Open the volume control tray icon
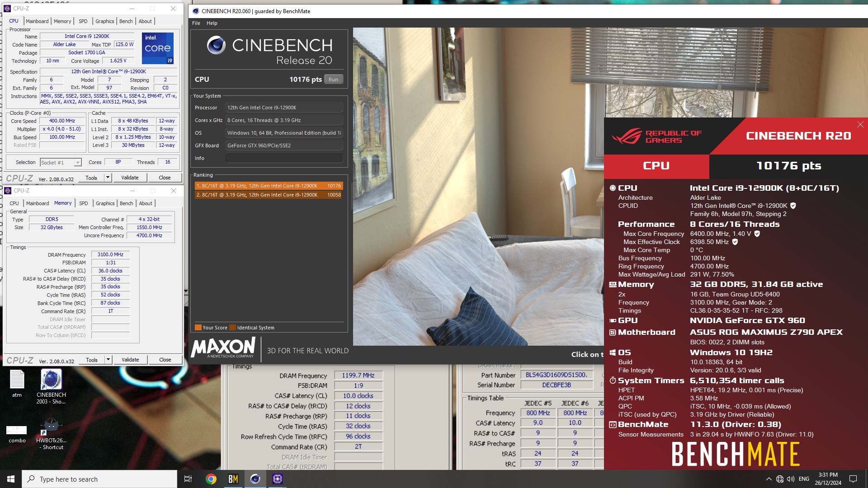This screenshot has width=868, height=488. [791, 479]
